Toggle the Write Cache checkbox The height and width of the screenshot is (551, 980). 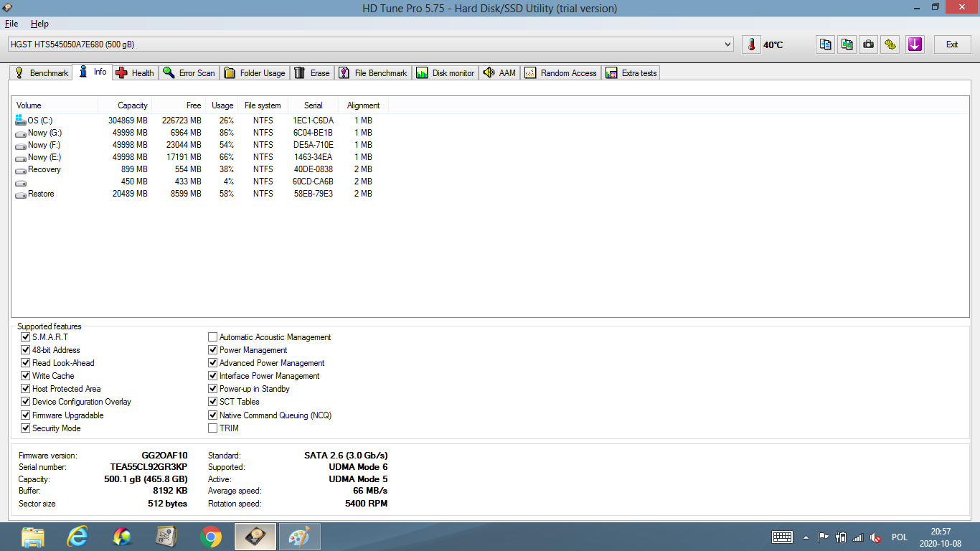pyautogui.click(x=26, y=376)
